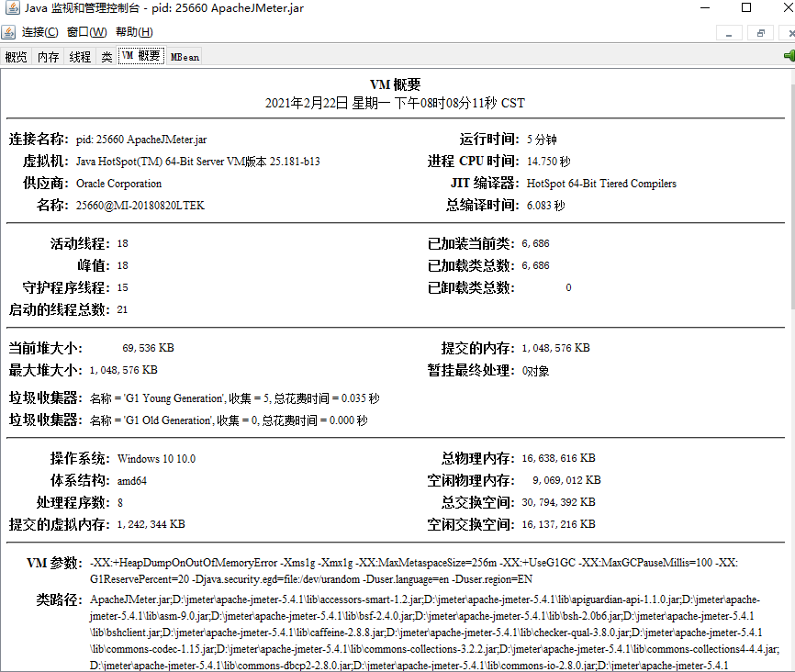The image size is (795, 672).
Task: Click the VM 概要 heading
Action: coord(395,84)
